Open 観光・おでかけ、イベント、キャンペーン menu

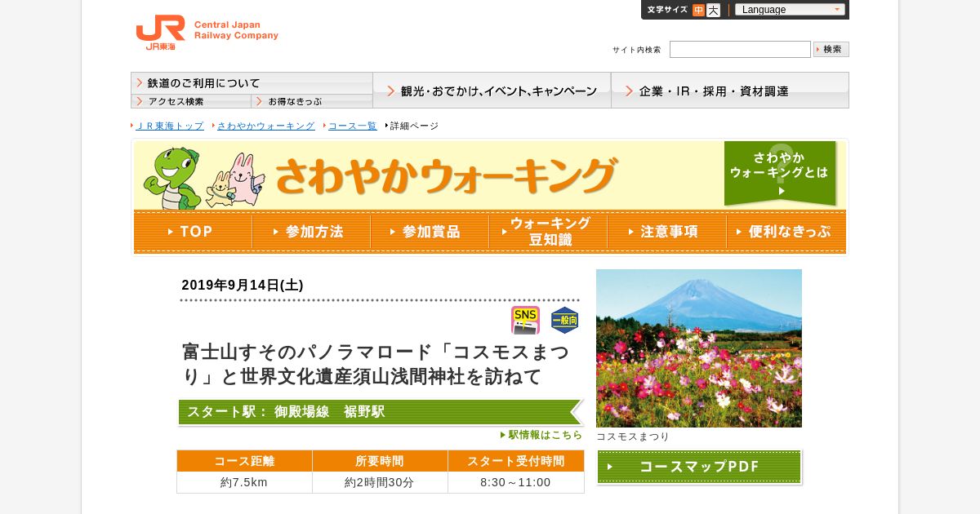[x=492, y=91]
